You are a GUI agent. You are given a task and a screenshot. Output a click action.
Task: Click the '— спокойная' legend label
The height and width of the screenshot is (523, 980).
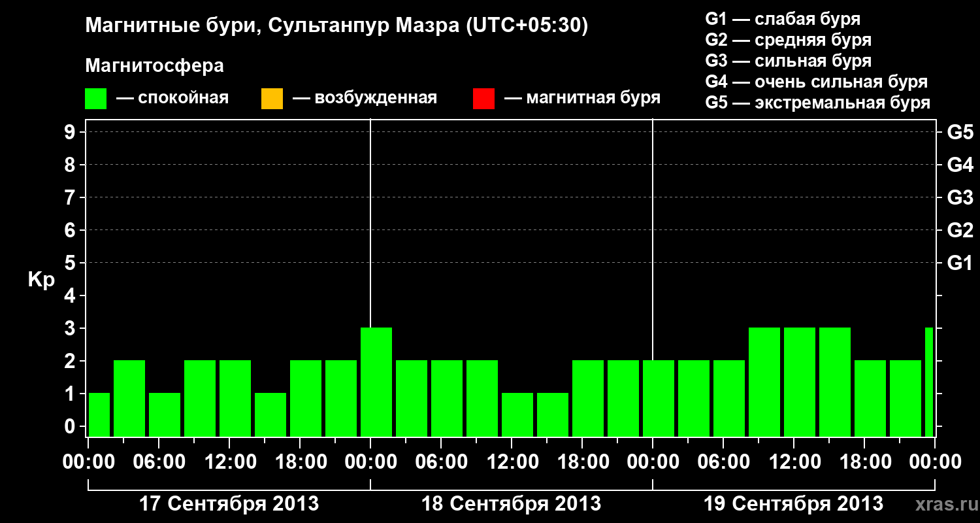click(x=172, y=99)
